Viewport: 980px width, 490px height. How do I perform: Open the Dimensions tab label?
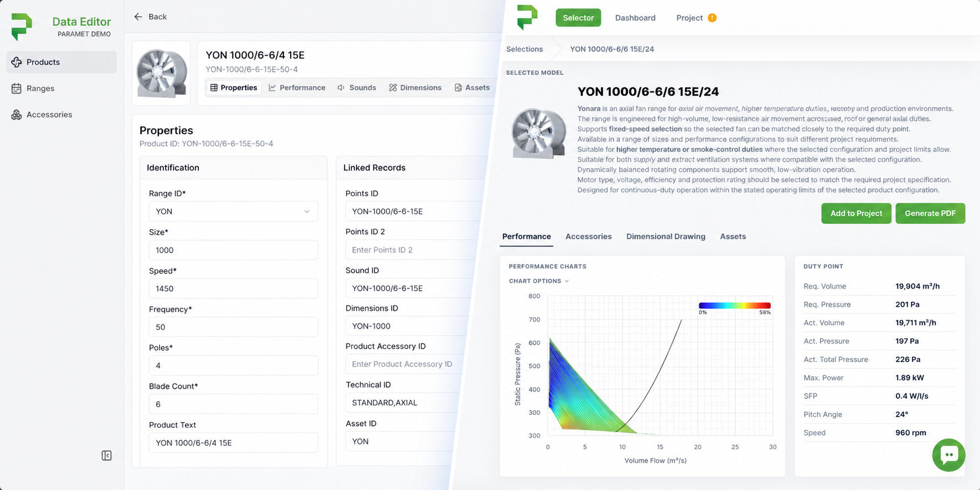420,87
